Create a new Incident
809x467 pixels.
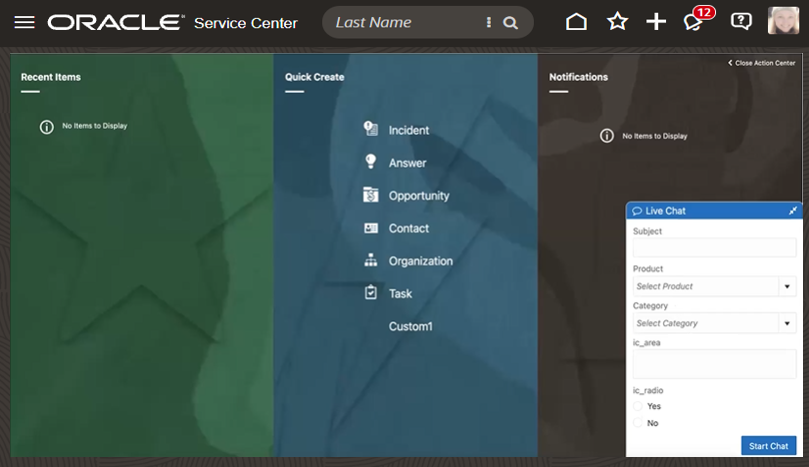[x=409, y=130]
